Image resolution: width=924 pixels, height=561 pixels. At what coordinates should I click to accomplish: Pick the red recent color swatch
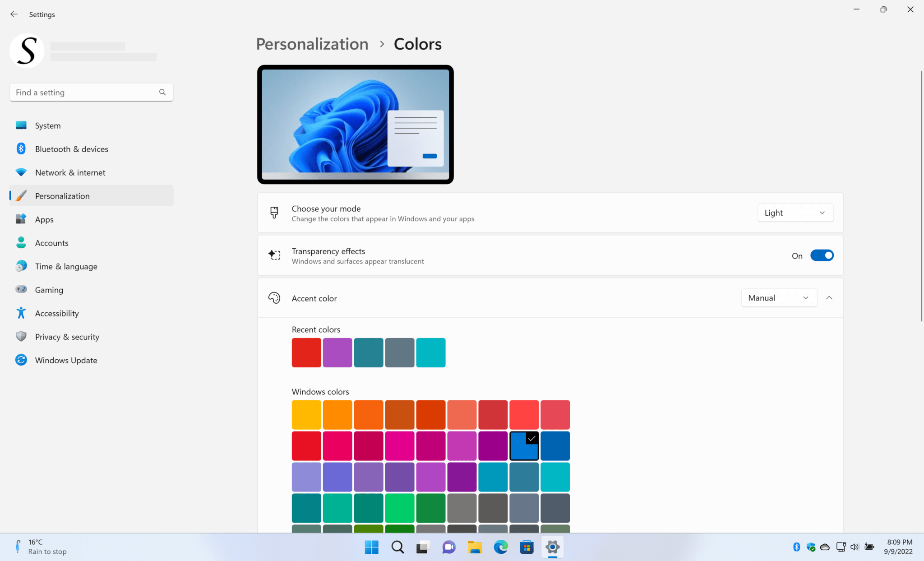(306, 352)
